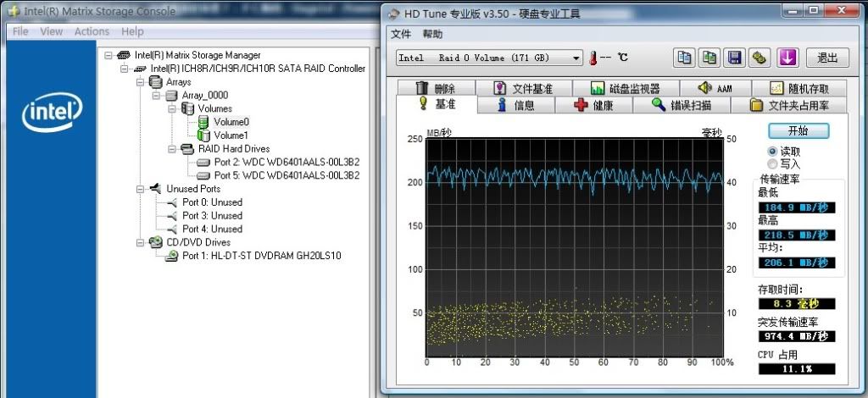Screen dimensions: 868x398
Task: Click the 退出 exit button
Action: (x=827, y=58)
